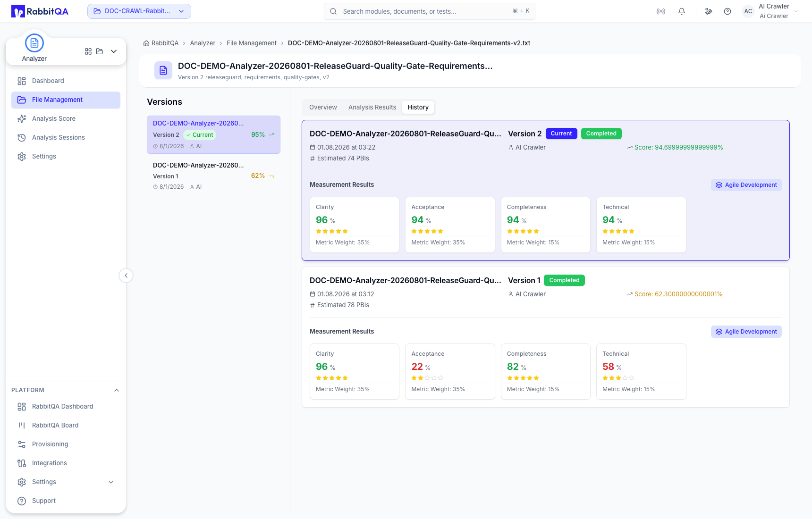Collapse the sidebar with the arrow button
Screen dimensions: 812x519
[126, 276]
